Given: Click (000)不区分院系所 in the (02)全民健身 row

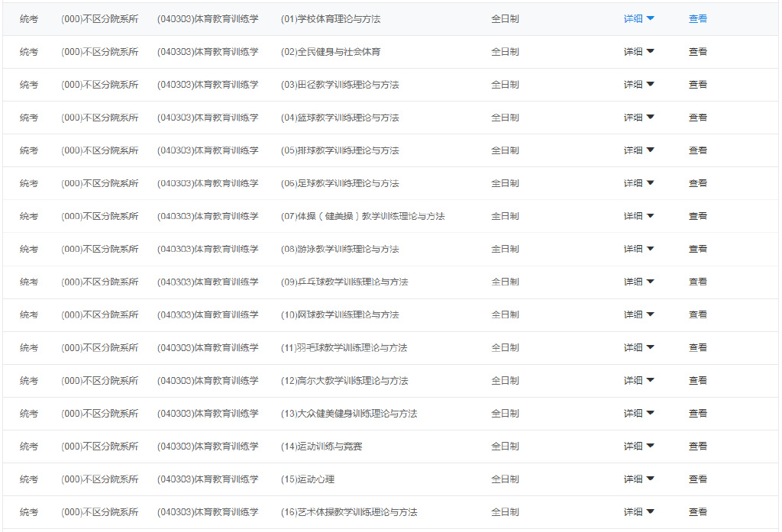Looking at the screenshot, I should click(x=100, y=52).
